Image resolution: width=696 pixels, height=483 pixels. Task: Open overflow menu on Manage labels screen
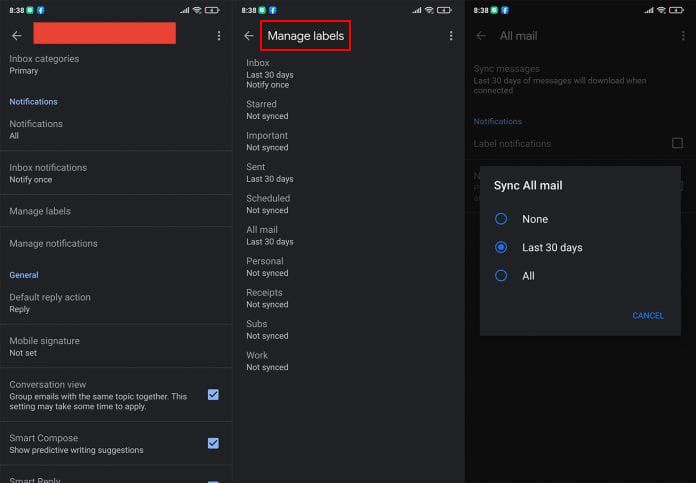point(451,36)
